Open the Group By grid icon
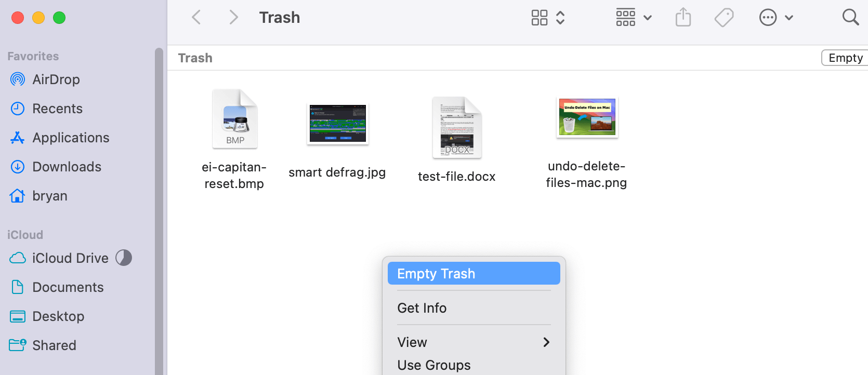This screenshot has height=375, width=868. click(x=626, y=18)
